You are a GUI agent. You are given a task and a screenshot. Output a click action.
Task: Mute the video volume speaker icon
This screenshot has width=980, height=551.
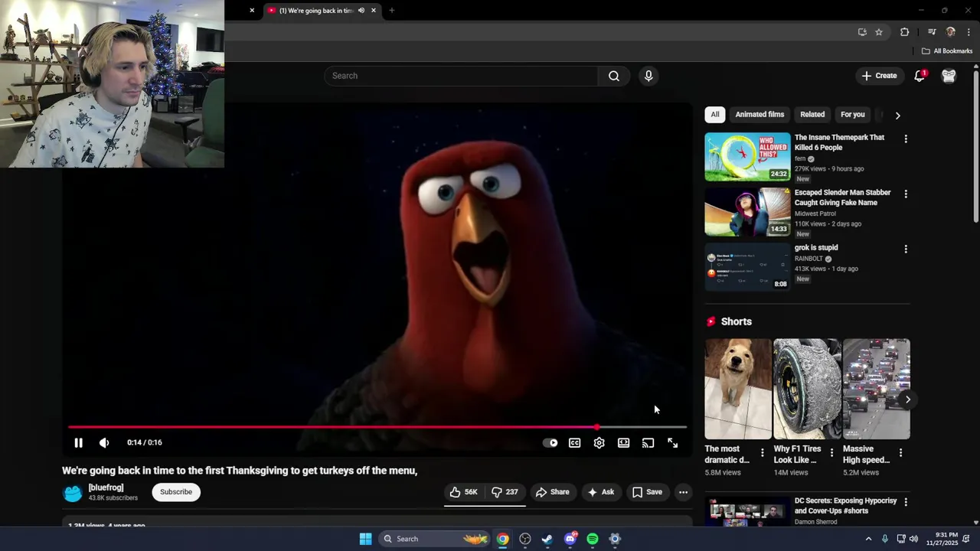pyautogui.click(x=104, y=442)
